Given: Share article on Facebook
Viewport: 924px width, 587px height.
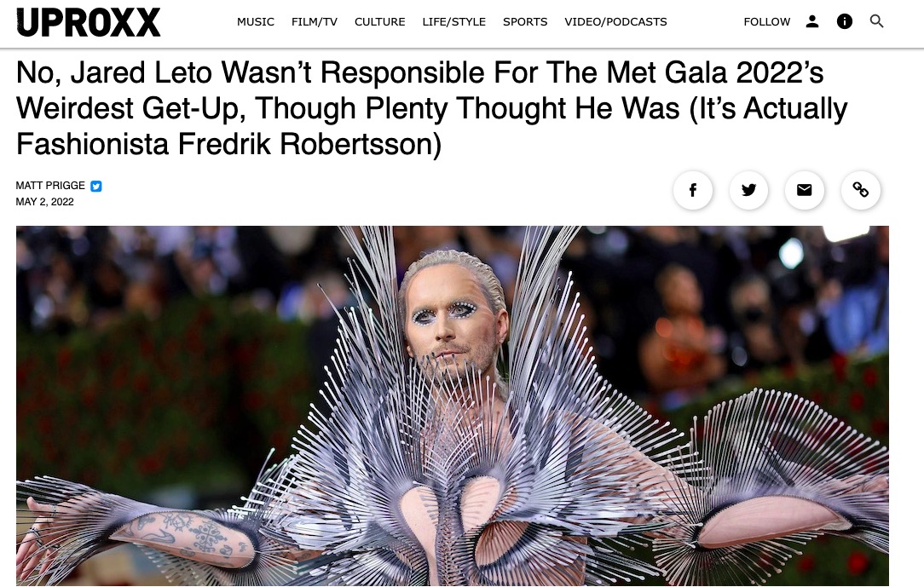Looking at the screenshot, I should (693, 190).
